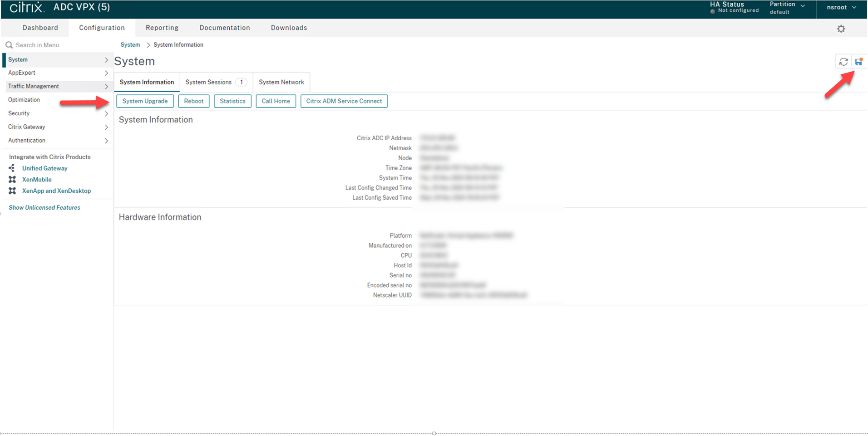Click the Host Id label

tap(403, 265)
